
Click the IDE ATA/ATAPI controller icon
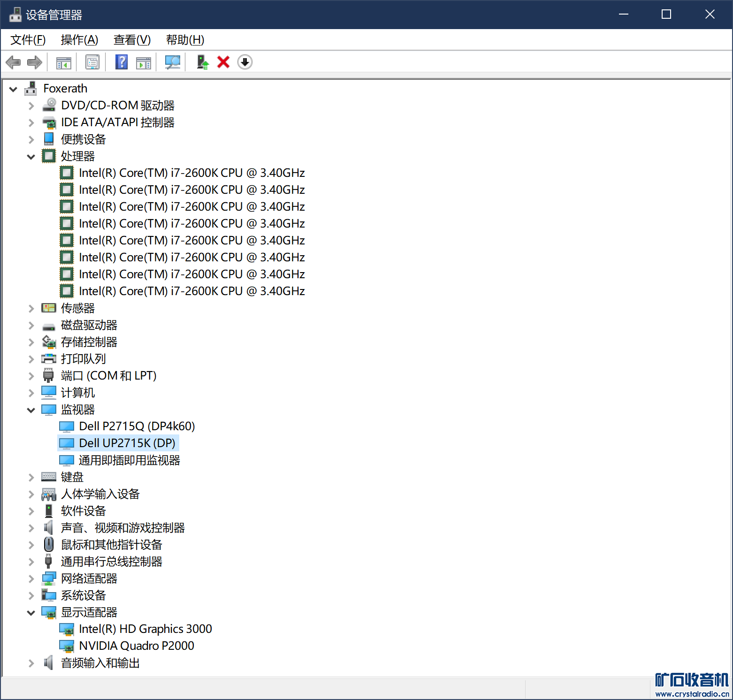pyautogui.click(x=49, y=122)
